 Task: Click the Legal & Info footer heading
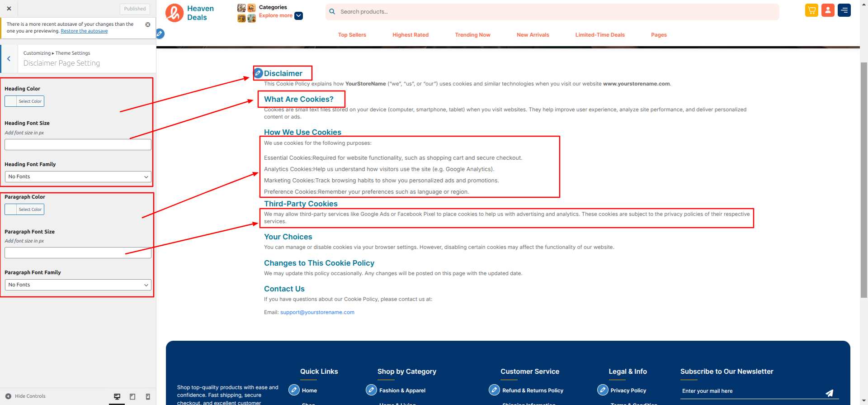[x=628, y=372]
